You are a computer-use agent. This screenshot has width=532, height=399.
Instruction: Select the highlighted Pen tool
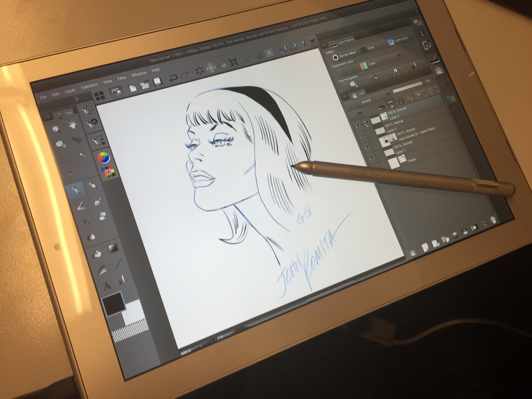pyautogui.click(x=75, y=190)
